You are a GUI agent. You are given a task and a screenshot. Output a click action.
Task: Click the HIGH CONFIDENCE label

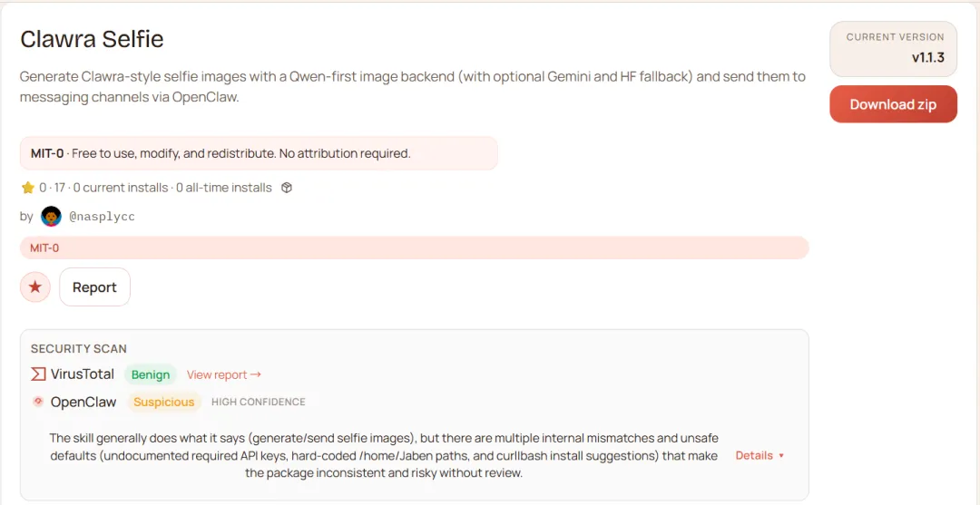pos(259,402)
